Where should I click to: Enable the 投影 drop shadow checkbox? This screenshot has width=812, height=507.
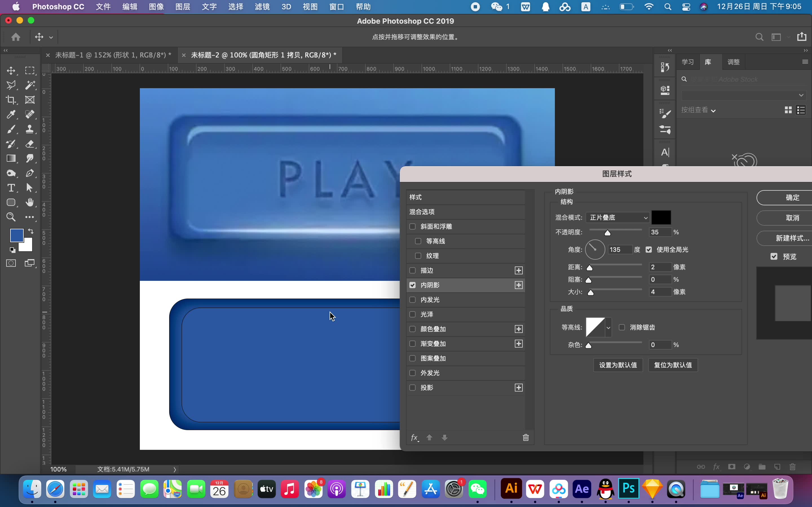point(413,388)
